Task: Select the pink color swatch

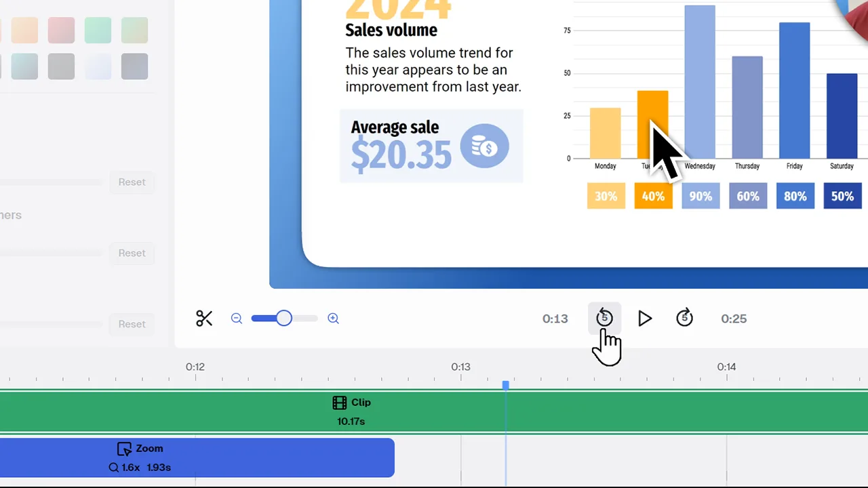Action: click(61, 30)
